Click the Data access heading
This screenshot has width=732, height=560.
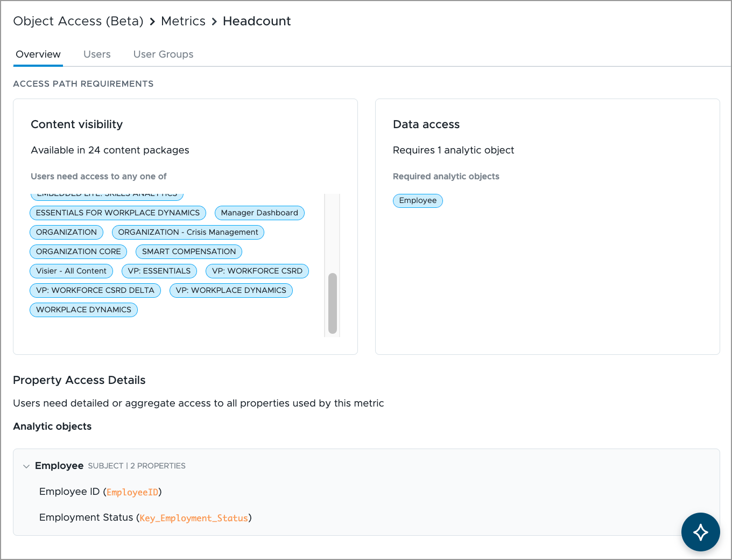coord(426,124)
